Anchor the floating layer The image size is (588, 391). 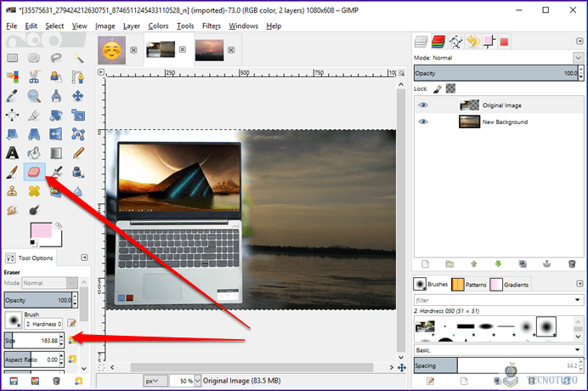546,264
